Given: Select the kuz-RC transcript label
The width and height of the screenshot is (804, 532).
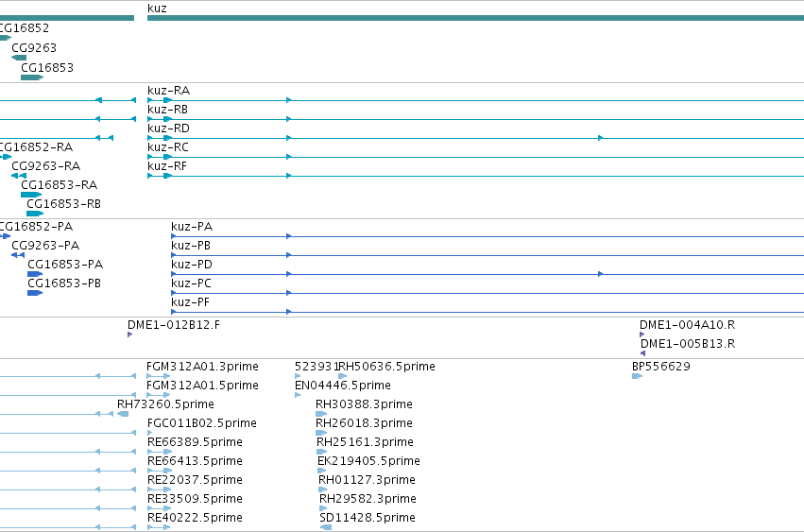Looking at the screenshot, I should point(167,147).
